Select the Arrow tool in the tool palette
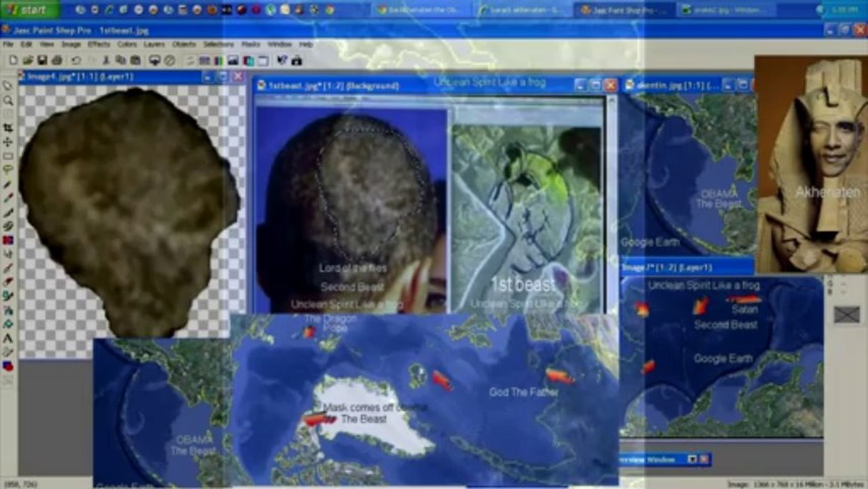This screenshot has width=868, height=489. coord(8,86)
